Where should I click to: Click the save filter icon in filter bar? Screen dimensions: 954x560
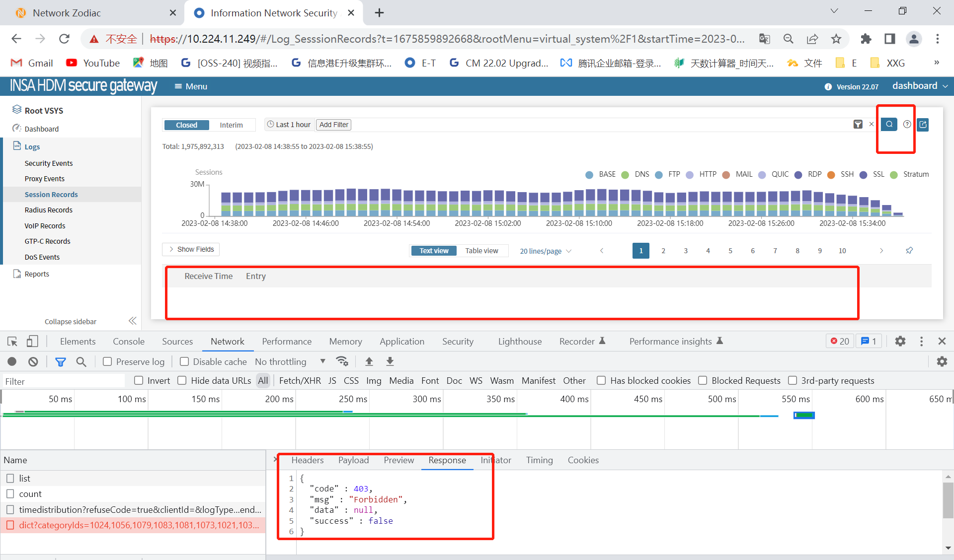click(858, 124)
